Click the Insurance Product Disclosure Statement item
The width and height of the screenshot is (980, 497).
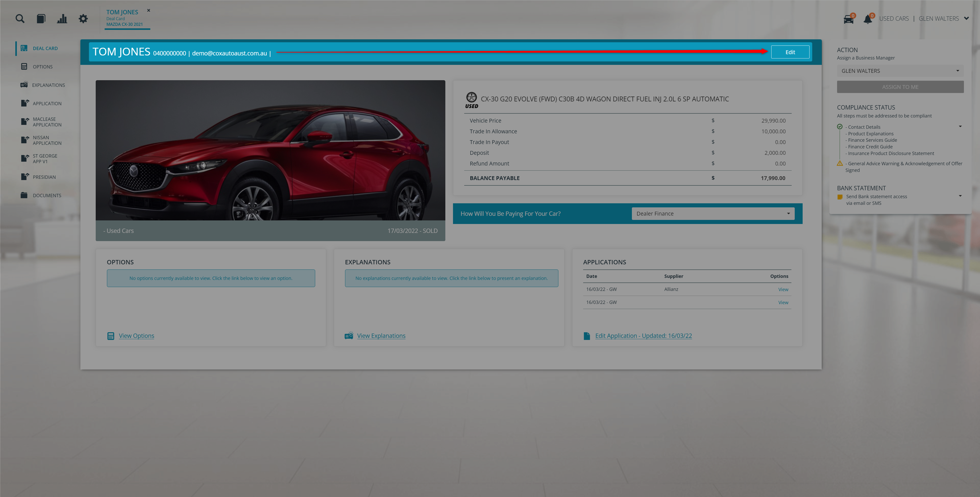889,153
